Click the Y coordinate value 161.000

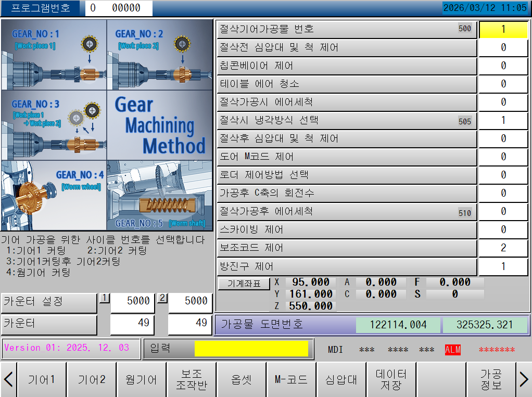pos(310,294)
